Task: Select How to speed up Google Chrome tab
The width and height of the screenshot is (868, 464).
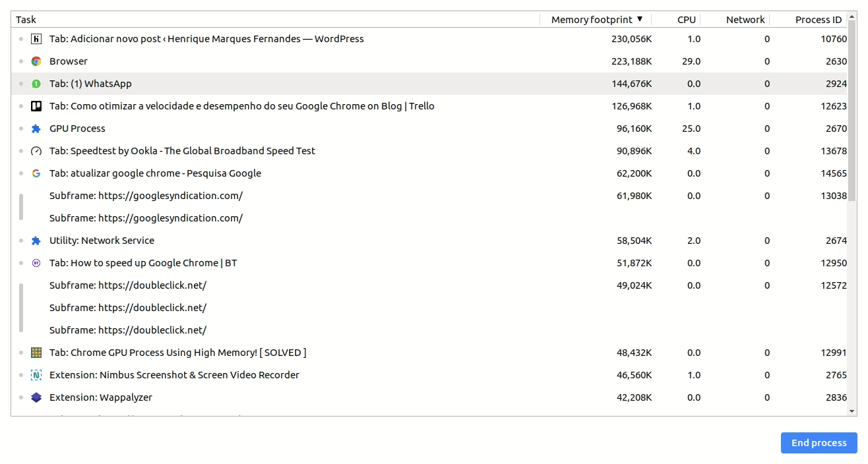Action: pos(429,263)
